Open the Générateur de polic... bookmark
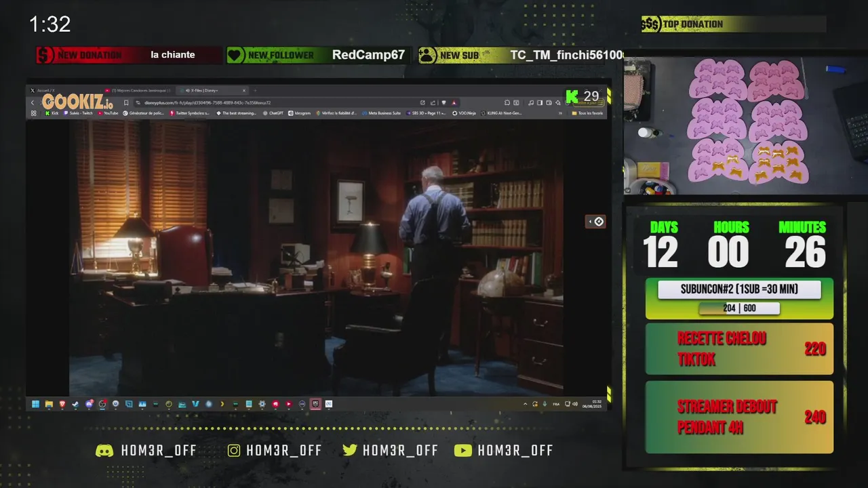This screenshot has width=868, height=488. 143,113
